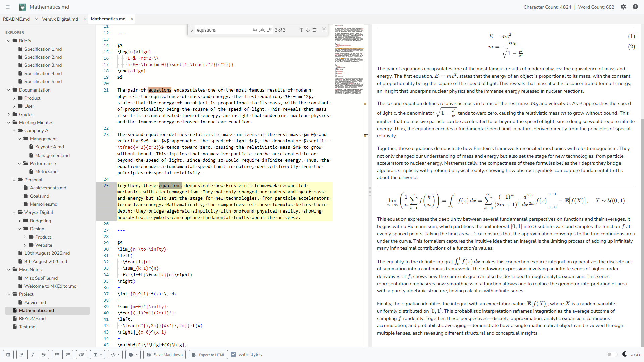Toggle the editor/preview layout button

8,355
